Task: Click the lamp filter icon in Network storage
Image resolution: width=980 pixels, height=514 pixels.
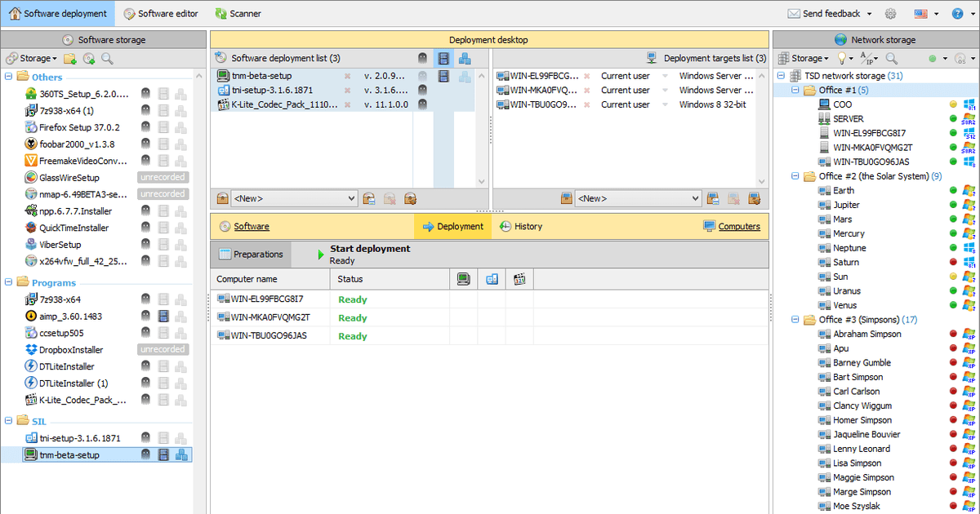Action: [x=842, y=57]
